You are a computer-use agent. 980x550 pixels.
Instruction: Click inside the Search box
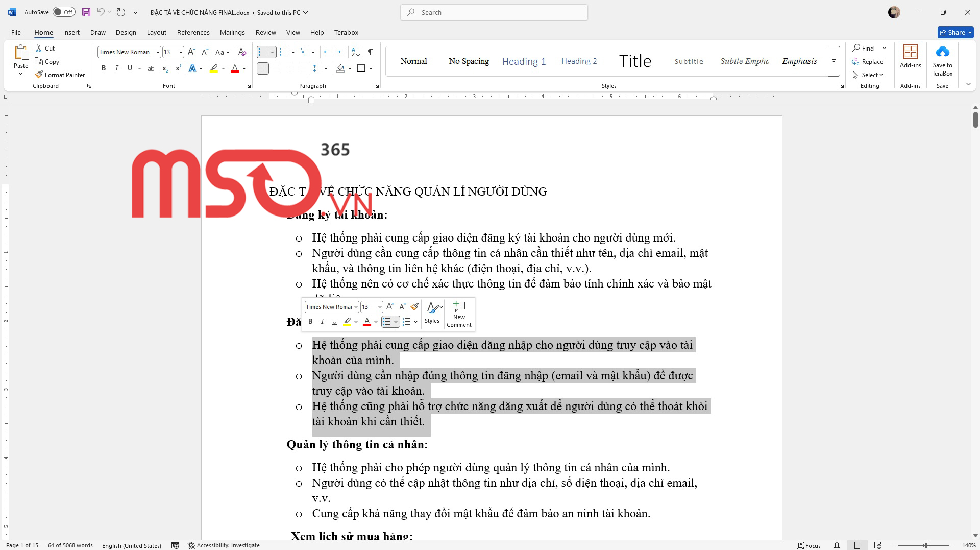[493, 12]
